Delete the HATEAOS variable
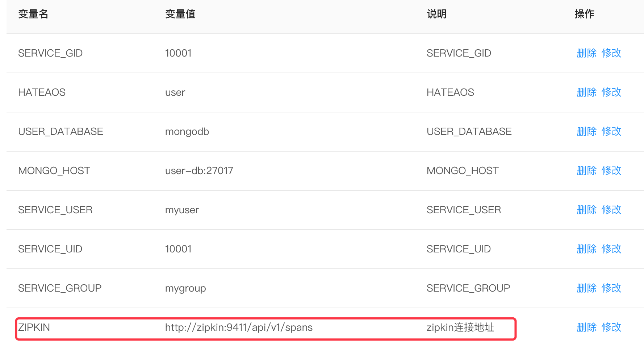The width and height of the screenshot is (644, 346). click(x=586, y=92)
